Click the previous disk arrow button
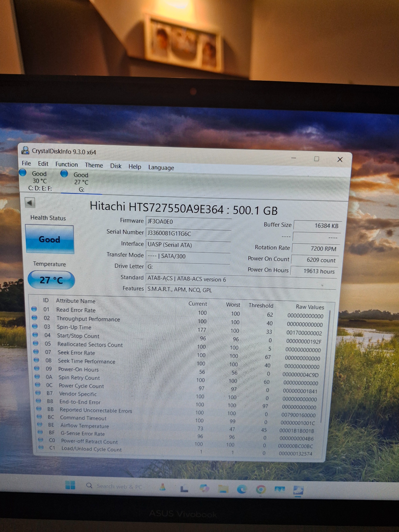This screenshot has height=532, width=399. [30, 203]
